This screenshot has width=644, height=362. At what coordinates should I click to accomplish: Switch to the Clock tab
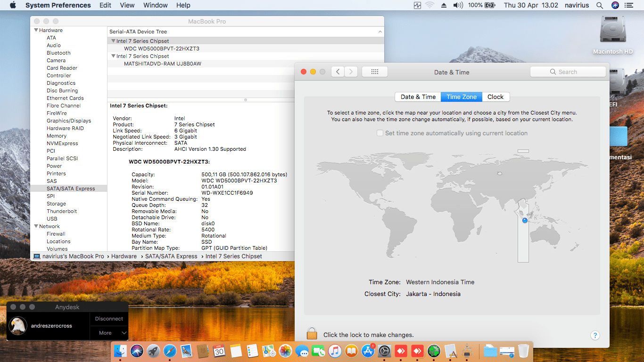click(495, 97)
